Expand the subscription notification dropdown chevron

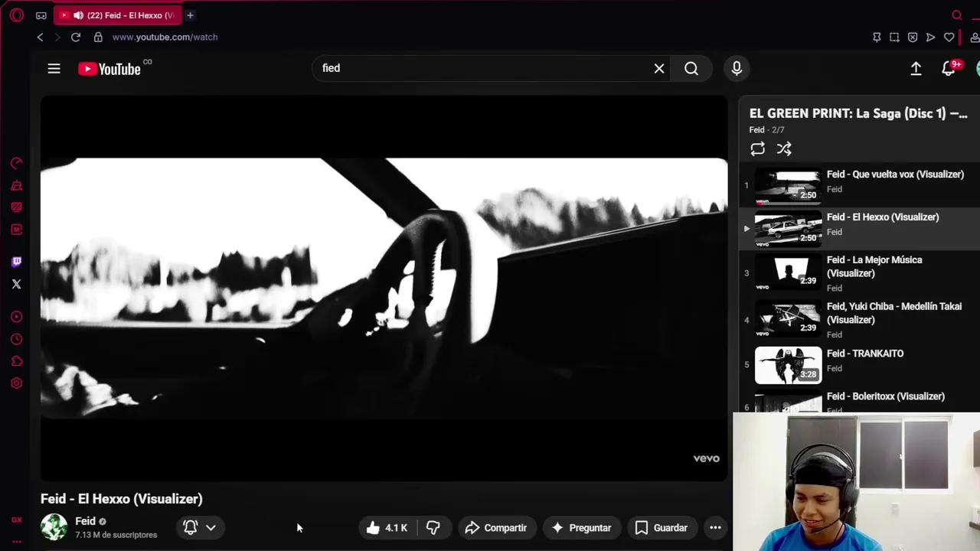click(x=211, y=527)
